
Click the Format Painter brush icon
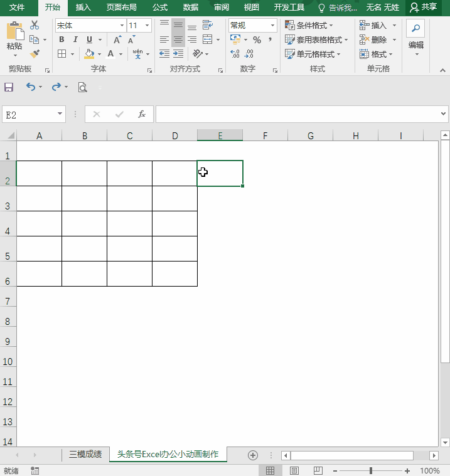point(35,54)
